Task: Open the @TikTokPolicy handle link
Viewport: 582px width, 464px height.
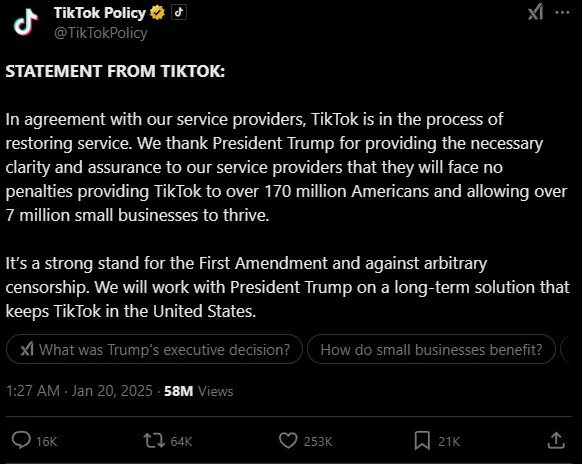Action: click(101, 33)
